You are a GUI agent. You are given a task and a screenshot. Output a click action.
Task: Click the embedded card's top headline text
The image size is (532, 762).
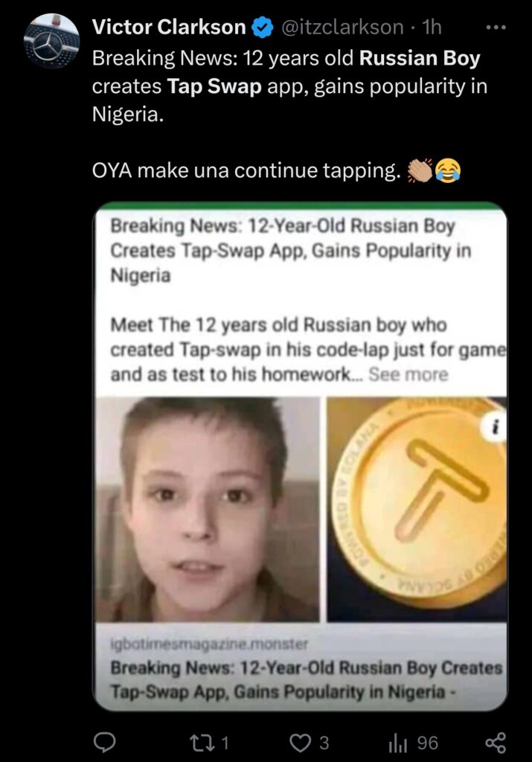coord(290,251)
